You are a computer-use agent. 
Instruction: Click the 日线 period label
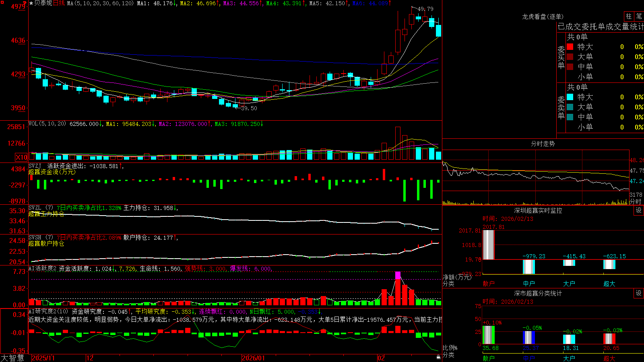click(x=59, y=3)
